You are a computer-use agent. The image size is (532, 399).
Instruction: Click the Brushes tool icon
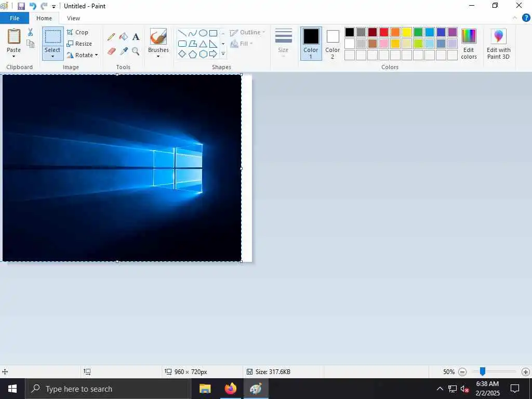point(158,36)
